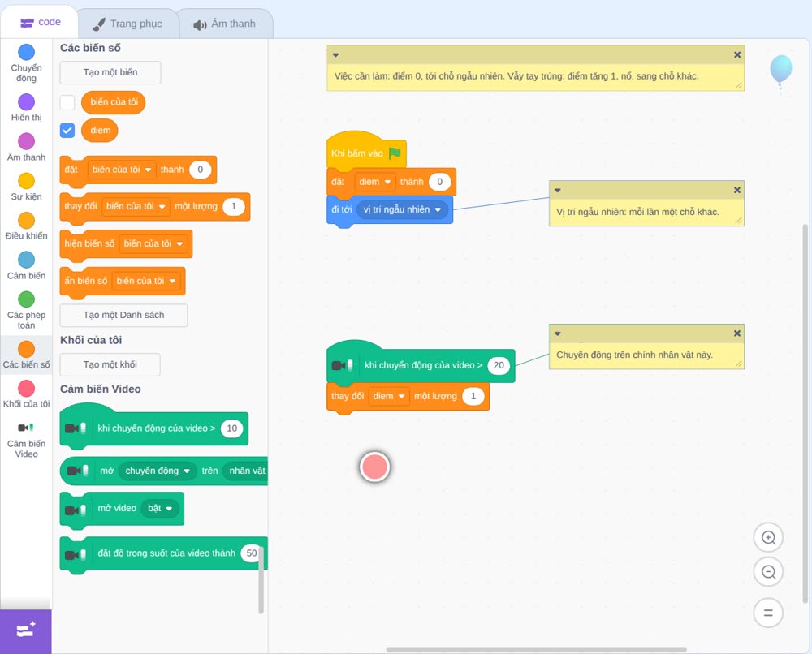The height and width of the screenshot is (654, 812).
Task: Collapse the 'Vị trí ngẫu nhiên' comment
Action: coord(558,191)
